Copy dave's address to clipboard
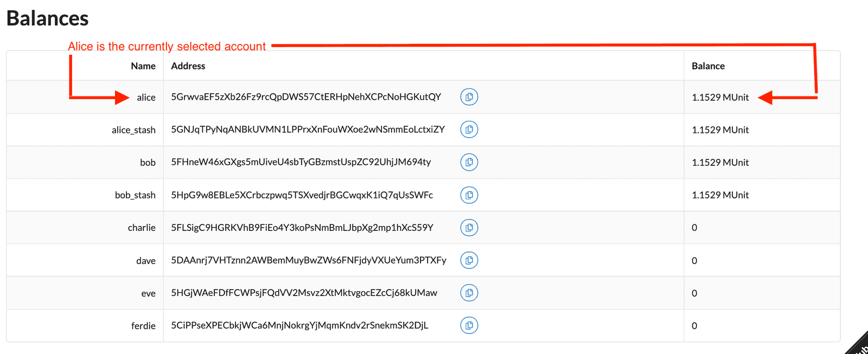The width and height of the screenshot is (868, 354). point(469,260)
